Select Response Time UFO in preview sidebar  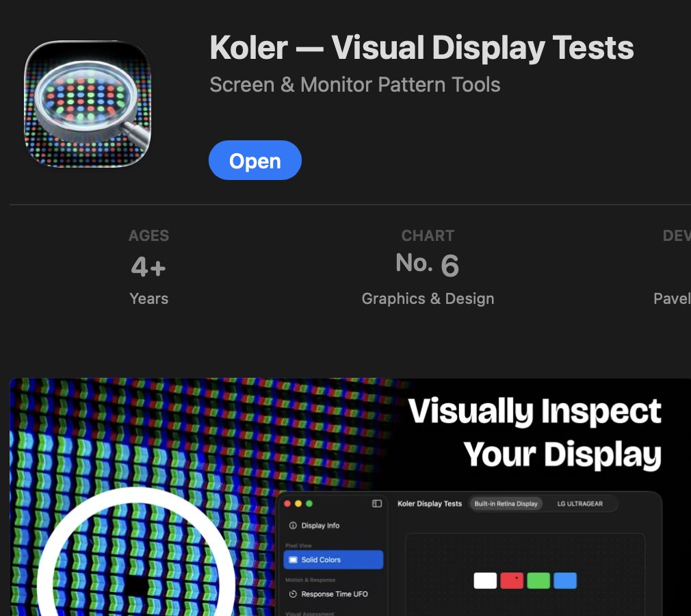pyautogui.click(x=333, y=594)
